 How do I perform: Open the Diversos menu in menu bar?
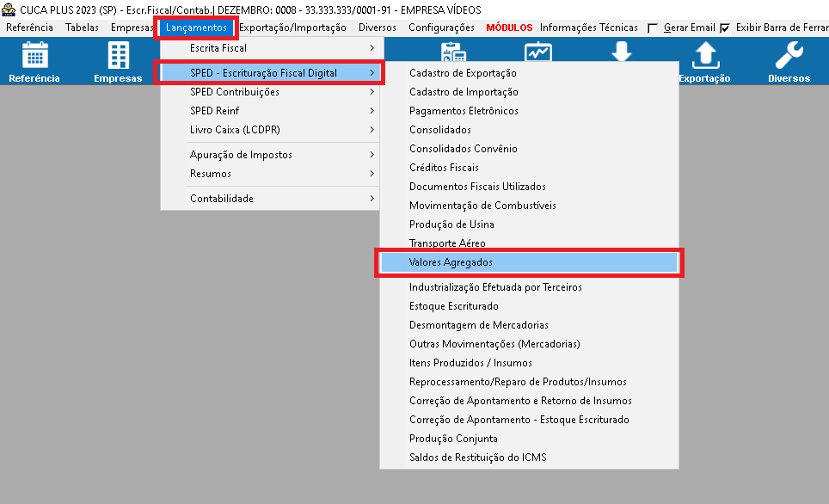pos(378,28)
